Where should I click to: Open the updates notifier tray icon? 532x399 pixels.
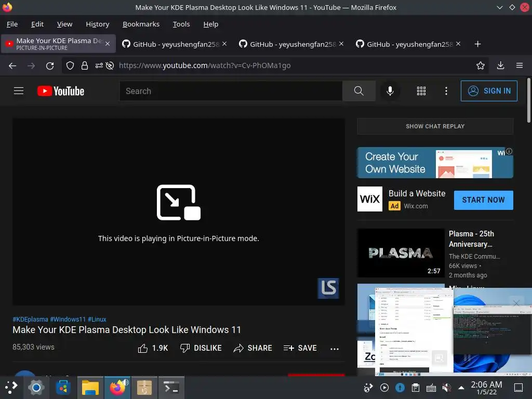click(x=400, y=388)
